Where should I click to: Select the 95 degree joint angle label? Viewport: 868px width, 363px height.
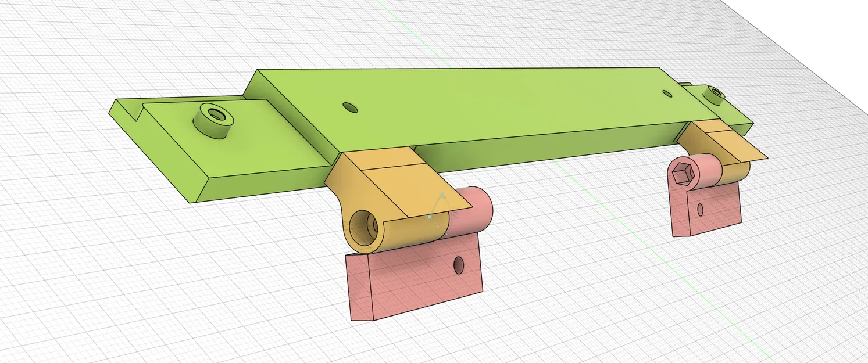456,214
